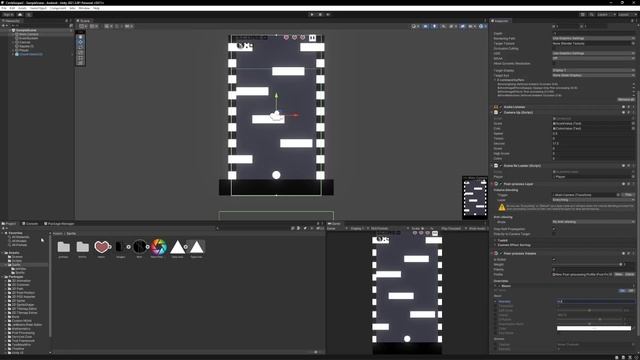
Task: Switch to the Package Manager tab
Action: 59,224
